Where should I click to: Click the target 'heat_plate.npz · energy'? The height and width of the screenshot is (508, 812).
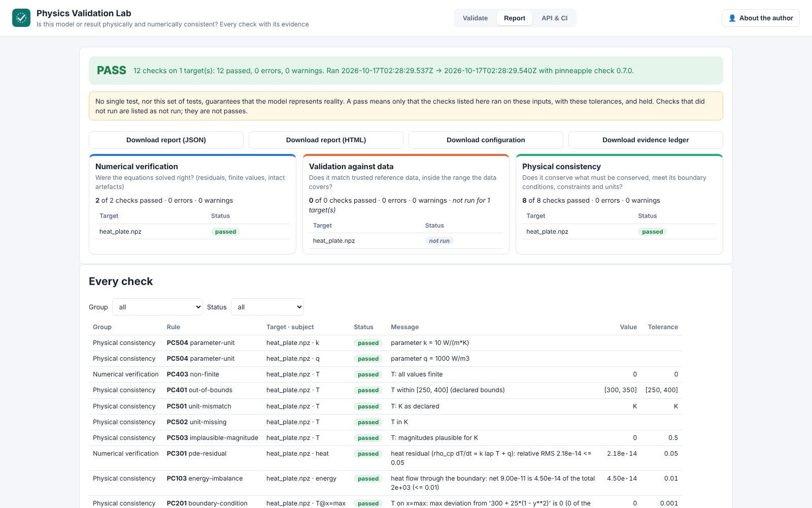click(x=301, y=479)
